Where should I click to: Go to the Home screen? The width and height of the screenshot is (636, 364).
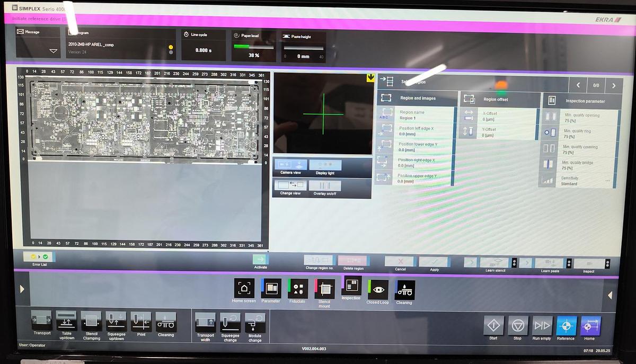(x=244, y=289)
